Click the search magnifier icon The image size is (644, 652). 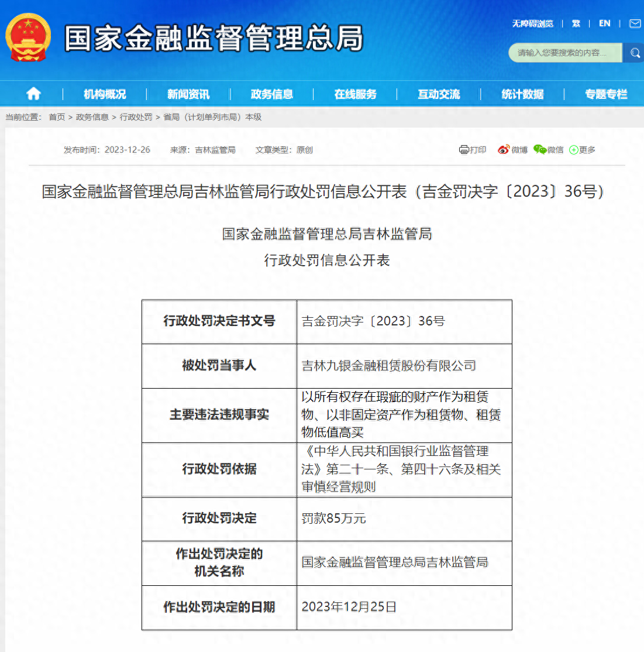tap(635, 53)
